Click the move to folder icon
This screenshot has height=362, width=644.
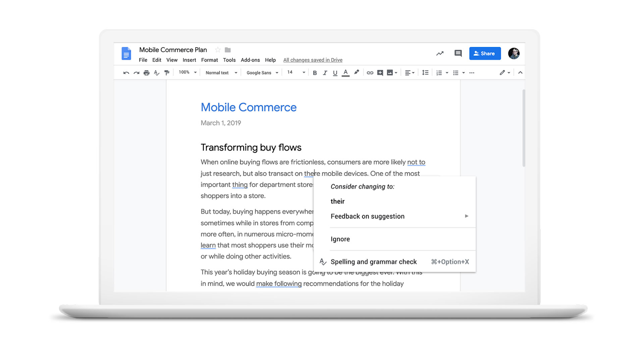[x=228, y=50]
